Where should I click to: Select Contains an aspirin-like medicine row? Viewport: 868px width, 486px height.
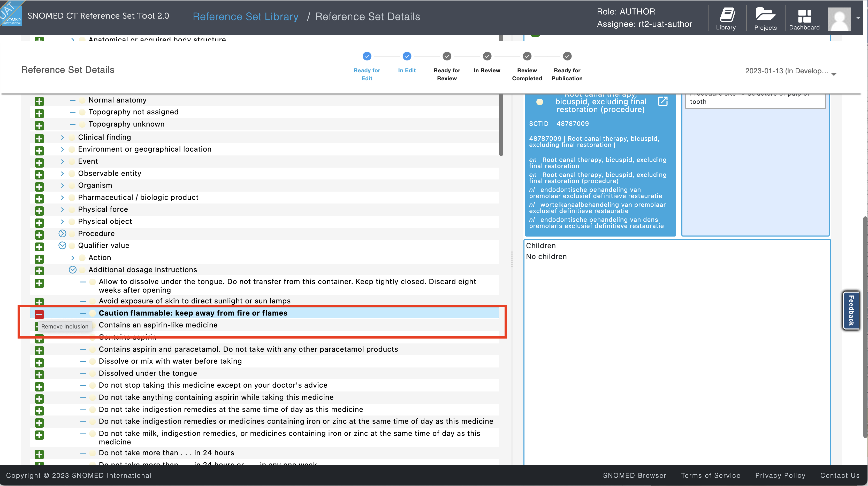(264, 325)
